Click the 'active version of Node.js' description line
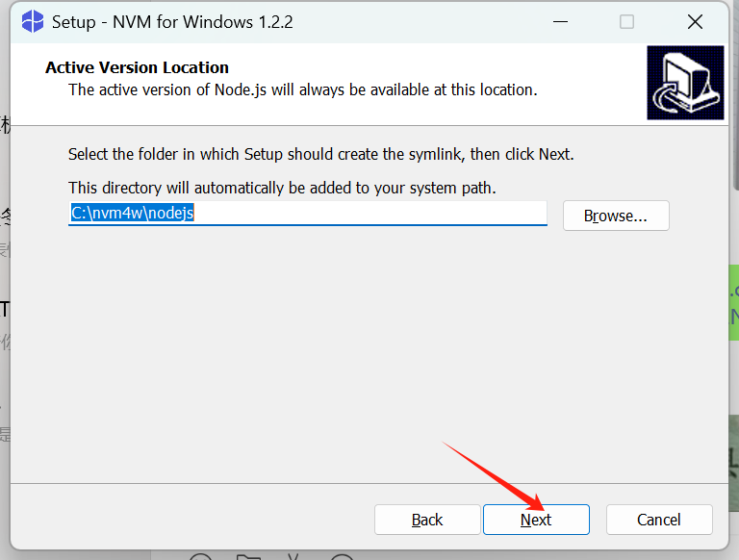 click(302, 89)
